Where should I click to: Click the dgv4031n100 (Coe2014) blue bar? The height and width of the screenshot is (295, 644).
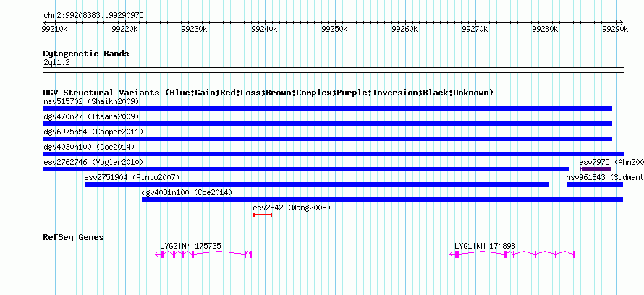tap(382, 200)
